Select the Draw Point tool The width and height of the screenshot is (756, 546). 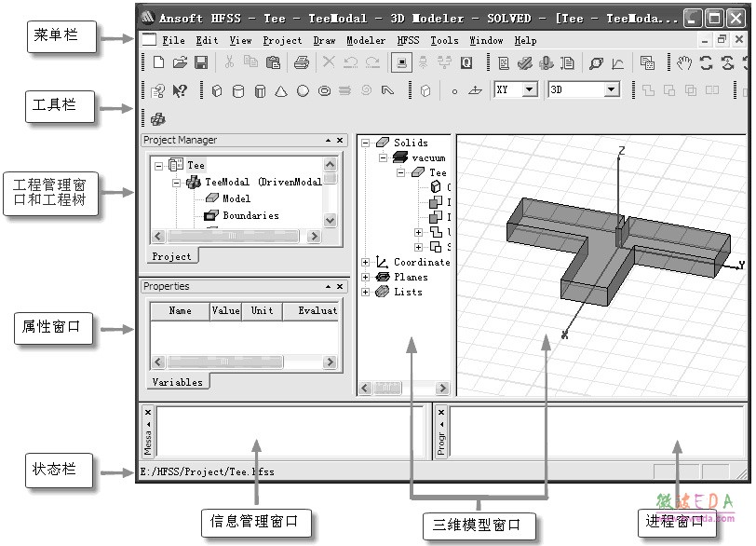(x=454, y=91)
